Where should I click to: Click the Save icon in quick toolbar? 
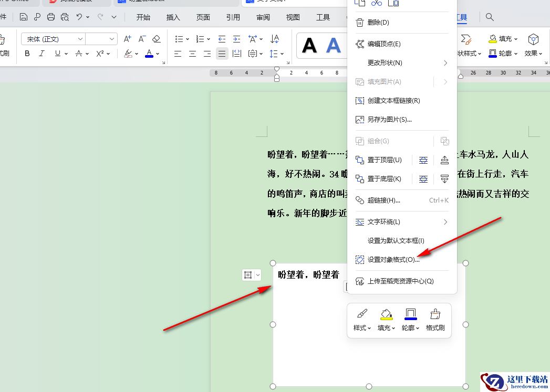click(x=24, y=17)
